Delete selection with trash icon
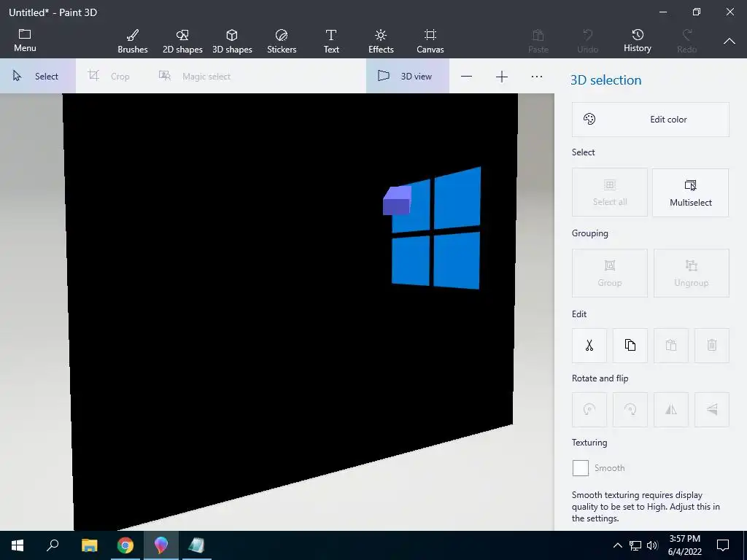 712,345
